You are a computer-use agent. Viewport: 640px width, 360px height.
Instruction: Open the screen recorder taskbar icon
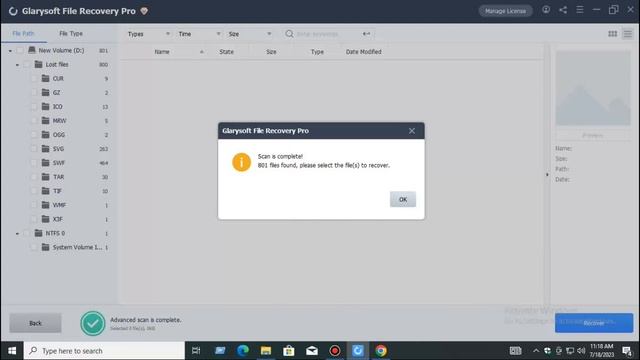click(335, 351)
